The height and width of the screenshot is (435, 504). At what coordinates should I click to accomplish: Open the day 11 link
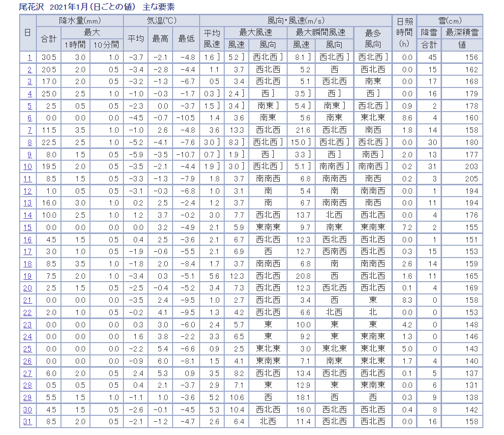(x=28, y=179)
